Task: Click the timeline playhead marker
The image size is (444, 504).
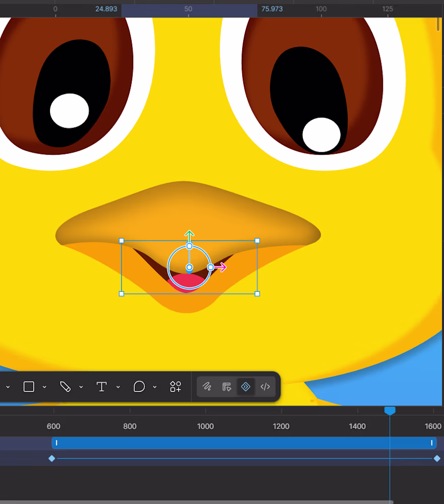Action: coord(390,410)
